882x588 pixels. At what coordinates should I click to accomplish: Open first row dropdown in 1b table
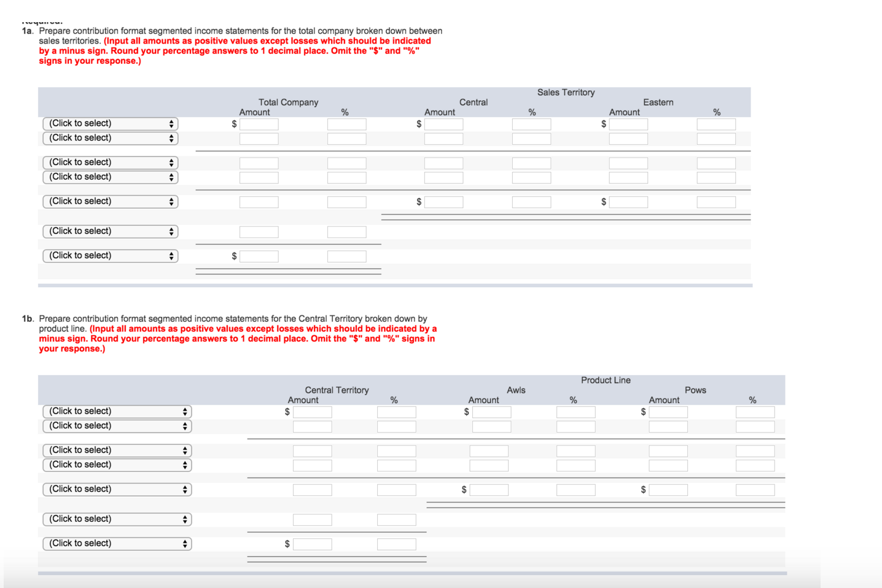[x=117, y=411]
